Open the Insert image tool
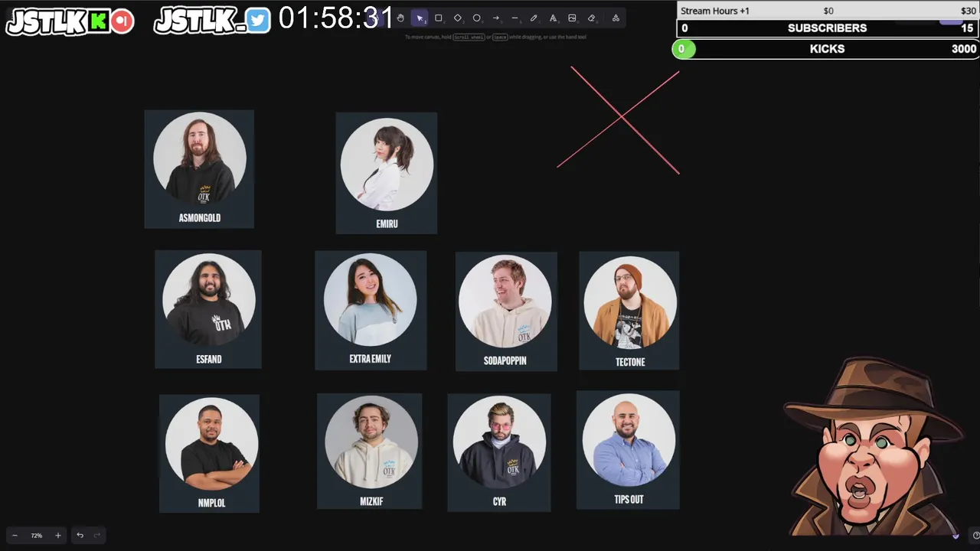 click(x=572, y=18)
